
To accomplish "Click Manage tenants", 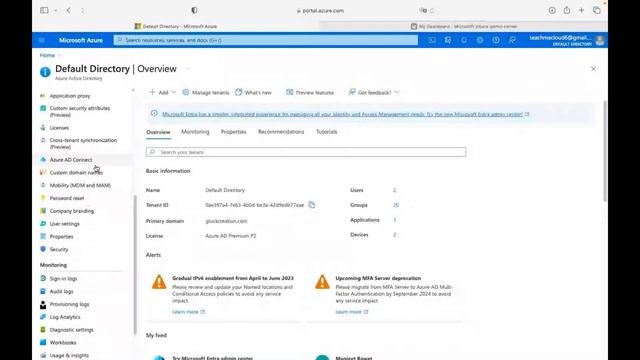I will pyautogui.click(x=206, y=93).
